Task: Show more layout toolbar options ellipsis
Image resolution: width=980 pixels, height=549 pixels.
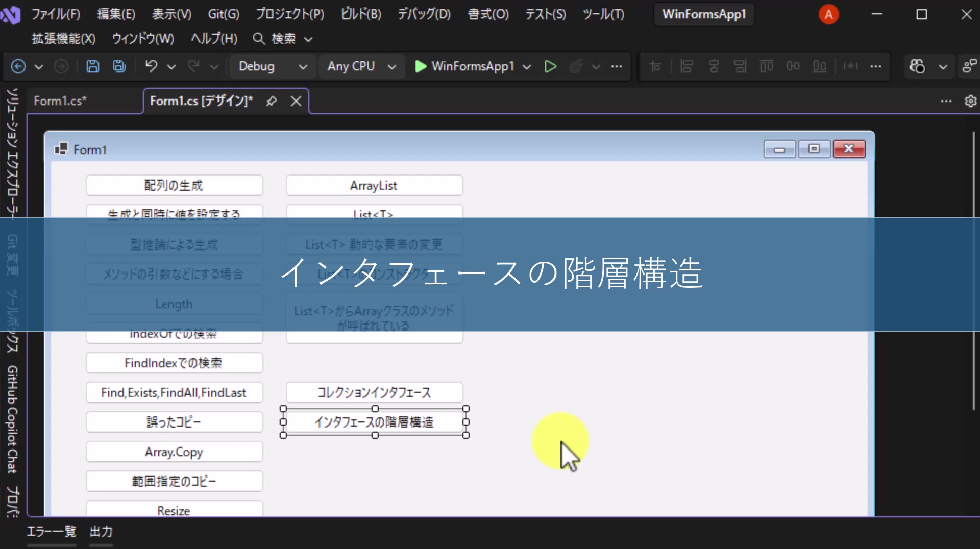Action: 876,66
